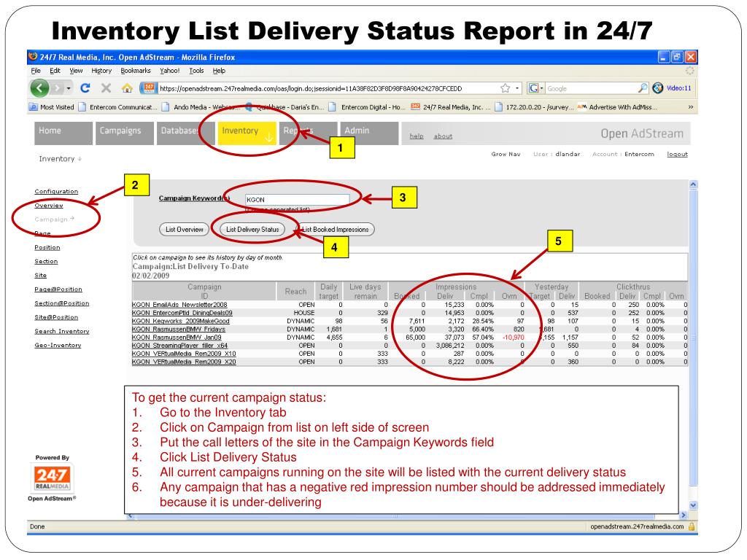Open the Help menu

coord(219,71)
